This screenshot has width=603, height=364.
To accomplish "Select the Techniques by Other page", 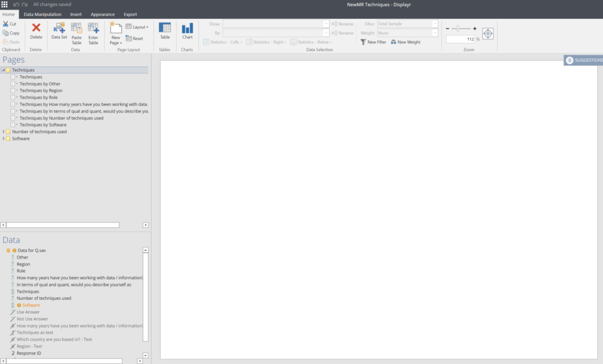I will 40,84.
